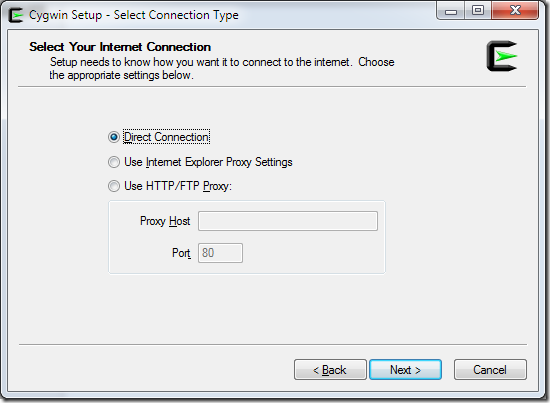Click the Select Your Internet Connection heading
The width and height of the screenshot is (550, 403).
[x=120, y=47]
